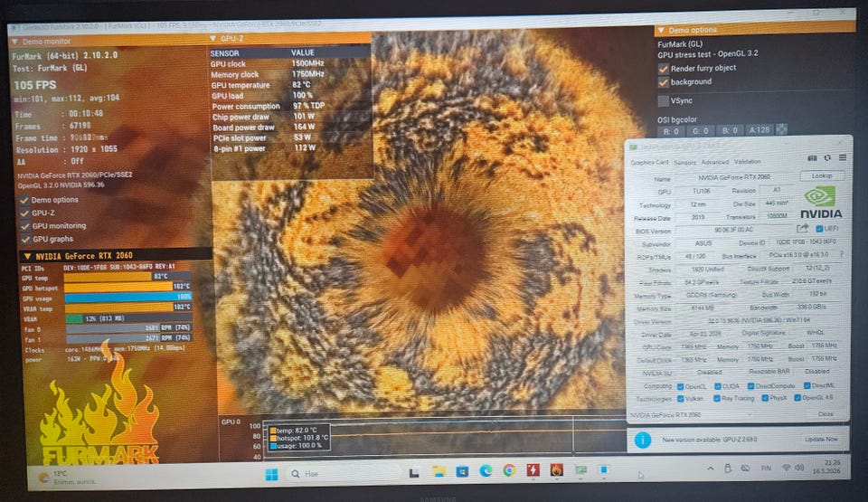Collapse the Demo options panel
The height and width of the screenshot is (502, 868).
point(661,30)
